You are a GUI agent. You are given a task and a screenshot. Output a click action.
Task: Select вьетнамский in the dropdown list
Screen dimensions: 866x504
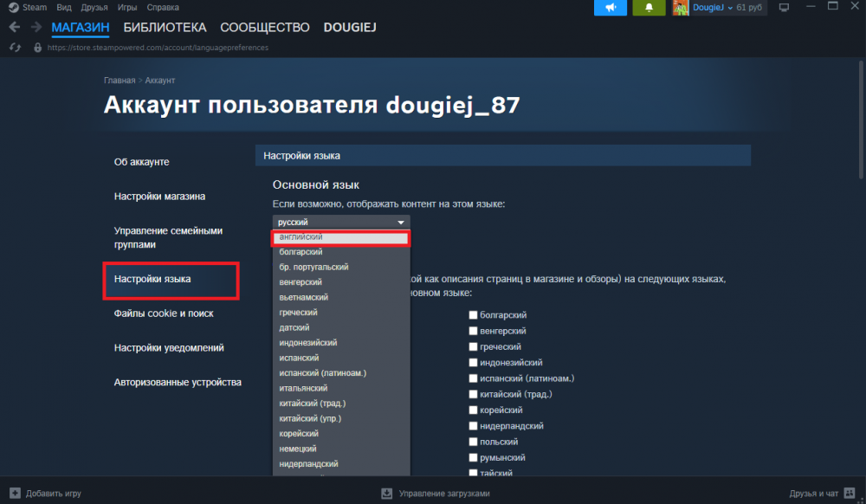pyautogui.click(x=341, y=297)
